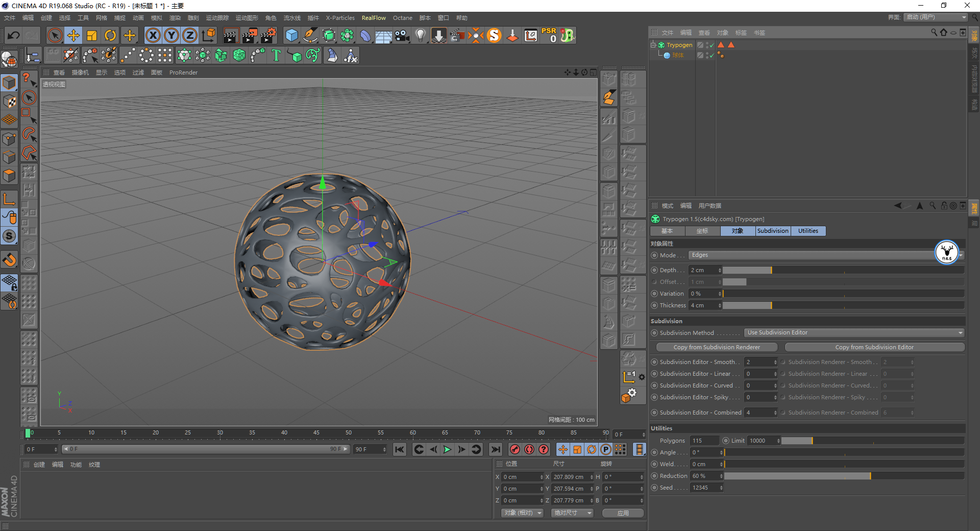Go to start of animation
Screen dimensions: 980x531
click(400, 449)
